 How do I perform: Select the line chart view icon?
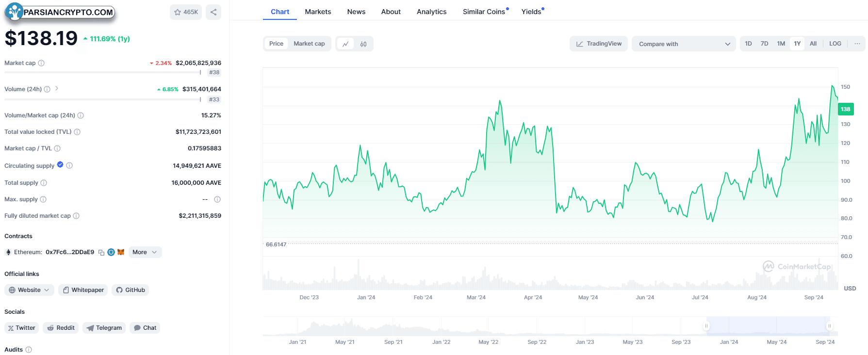345,44
